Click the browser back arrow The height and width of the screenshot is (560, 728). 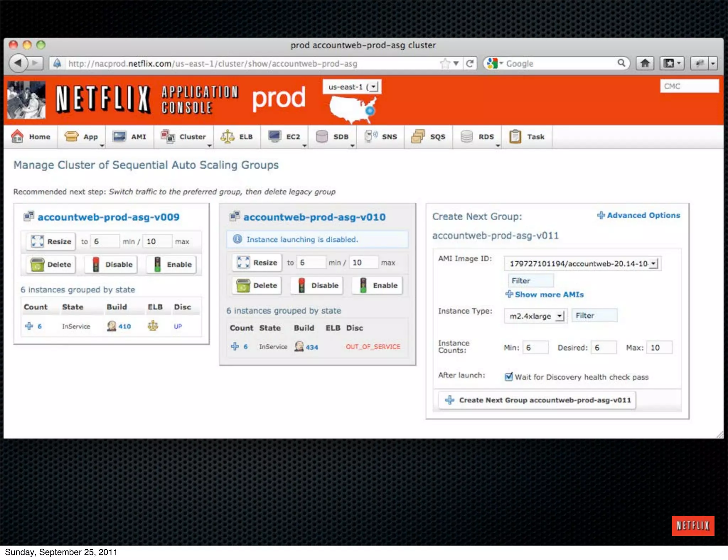[18, 63]
